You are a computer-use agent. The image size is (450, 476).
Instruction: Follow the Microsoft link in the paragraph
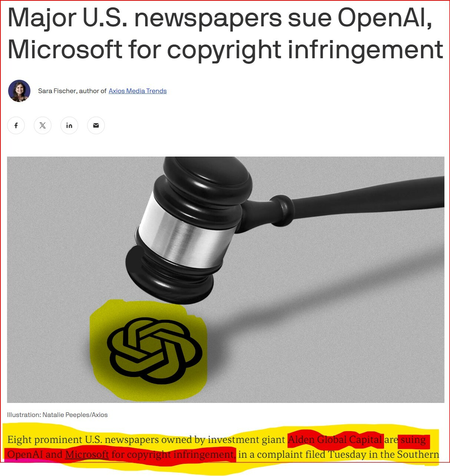pos(87,454)
